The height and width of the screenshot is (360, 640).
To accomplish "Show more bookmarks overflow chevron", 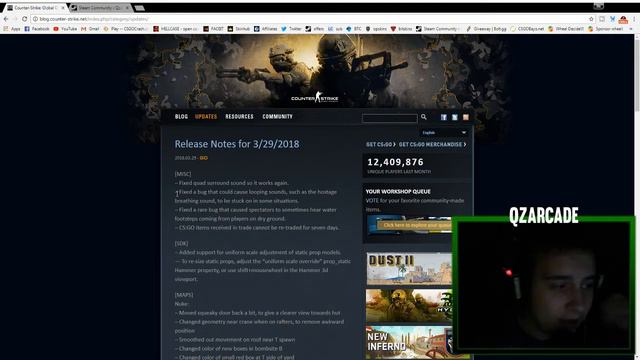I will (x=631, y=29).
